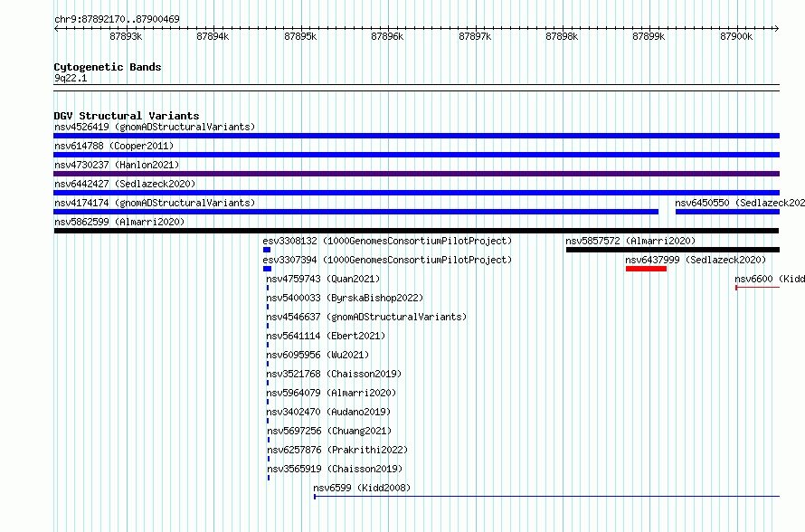The width and height of the screenshot is (805, 532).
Task: Open the nsv6450550 variant label
Action: 740,203
